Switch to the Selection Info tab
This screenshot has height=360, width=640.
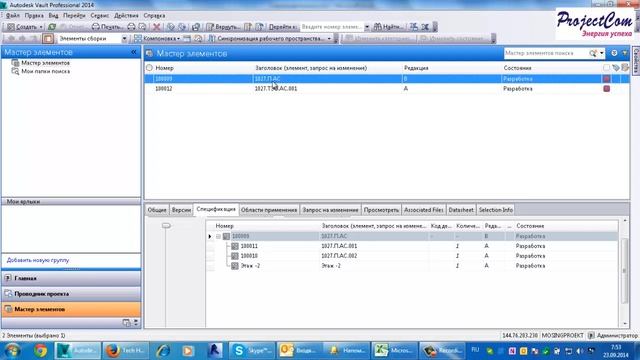tap(496, 210)
